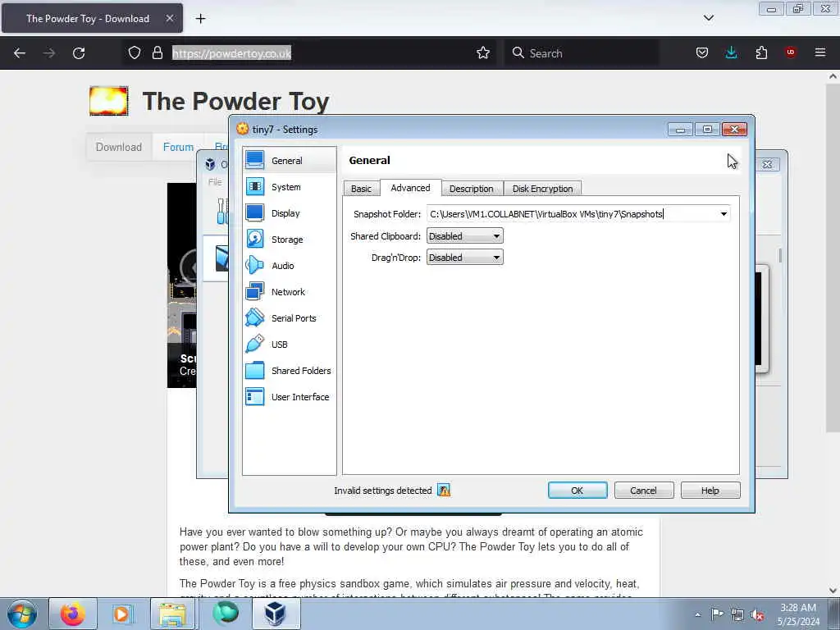The width and height of the screenshot is (840, 630).
Task: Open the Shared Folders settings category
Action: click(x=290, y=370)
